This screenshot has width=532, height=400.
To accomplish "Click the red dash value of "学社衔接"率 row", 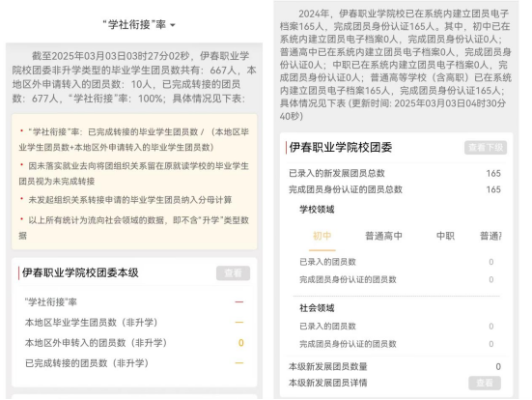I will click(x=239, y=301).
